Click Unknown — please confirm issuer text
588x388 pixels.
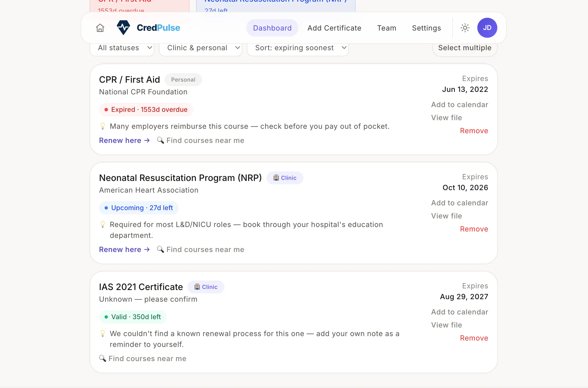tap(148, 299)
